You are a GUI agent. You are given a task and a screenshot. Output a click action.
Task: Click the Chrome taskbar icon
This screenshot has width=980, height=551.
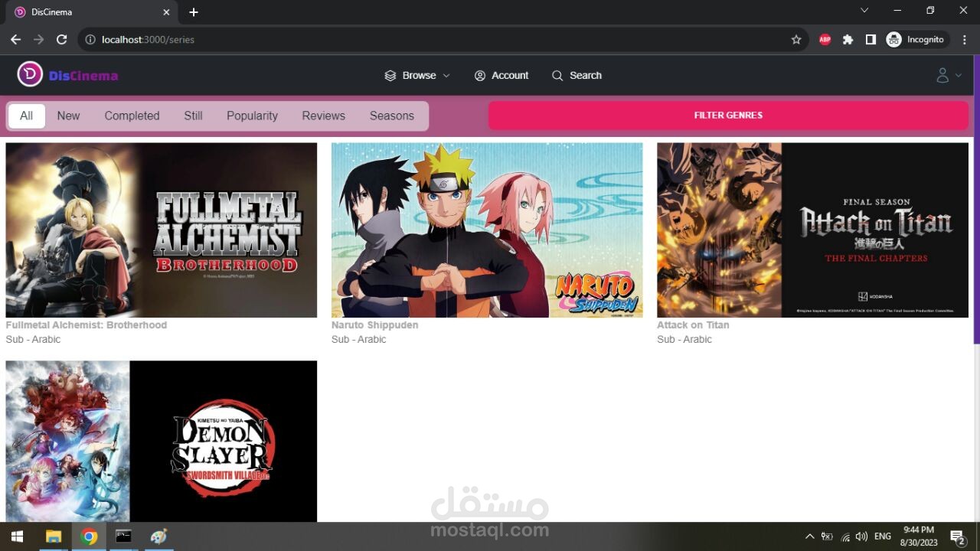tap(89, 536)
